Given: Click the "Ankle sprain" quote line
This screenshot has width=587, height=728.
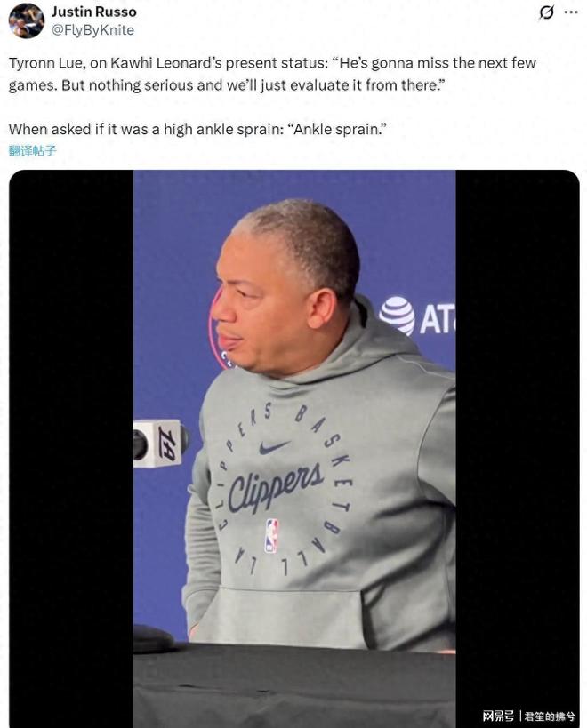Looking at the screenshot, I should pos(197,129).
